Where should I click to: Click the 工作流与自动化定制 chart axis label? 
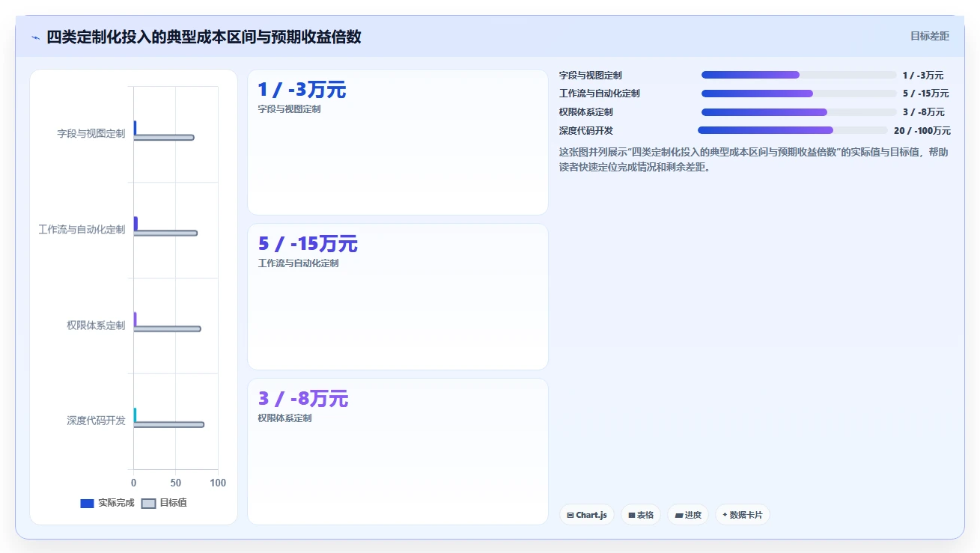coord(82,230)
